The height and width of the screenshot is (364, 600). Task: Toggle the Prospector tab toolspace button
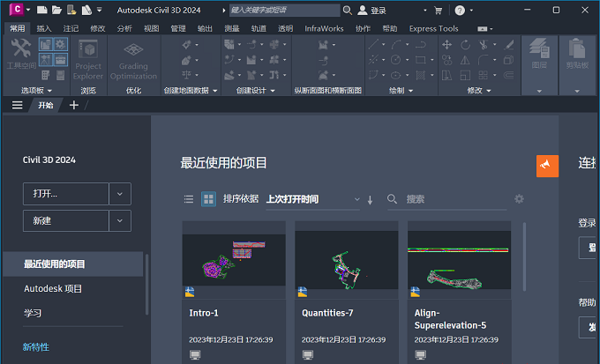coord(46,44)
